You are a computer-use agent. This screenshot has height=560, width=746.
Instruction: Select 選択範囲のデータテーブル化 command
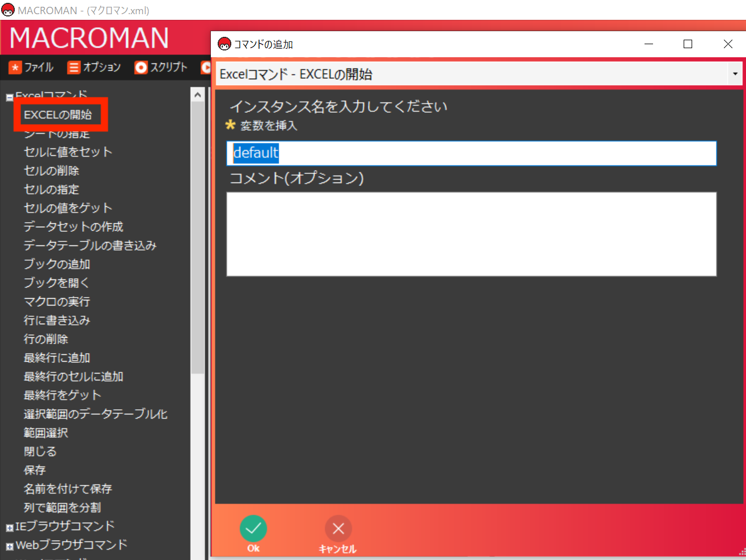[x=96, y=414]
